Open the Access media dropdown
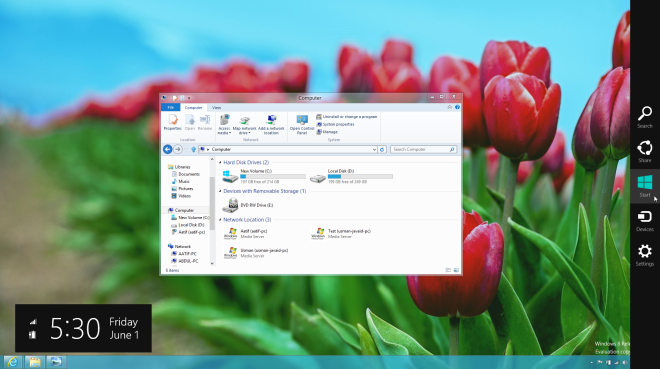This screenshot has height=369, width=660. tap(224, 125)
